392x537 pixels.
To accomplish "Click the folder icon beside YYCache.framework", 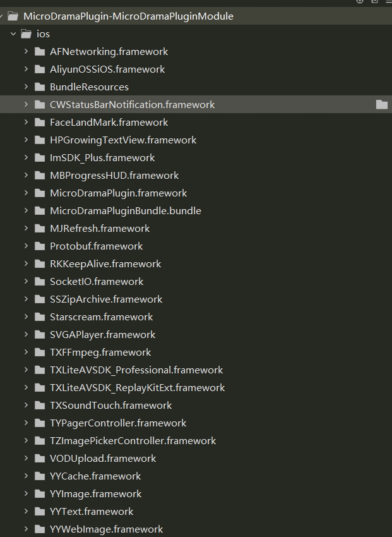I will pyautogui.click(x=40, y=476).
